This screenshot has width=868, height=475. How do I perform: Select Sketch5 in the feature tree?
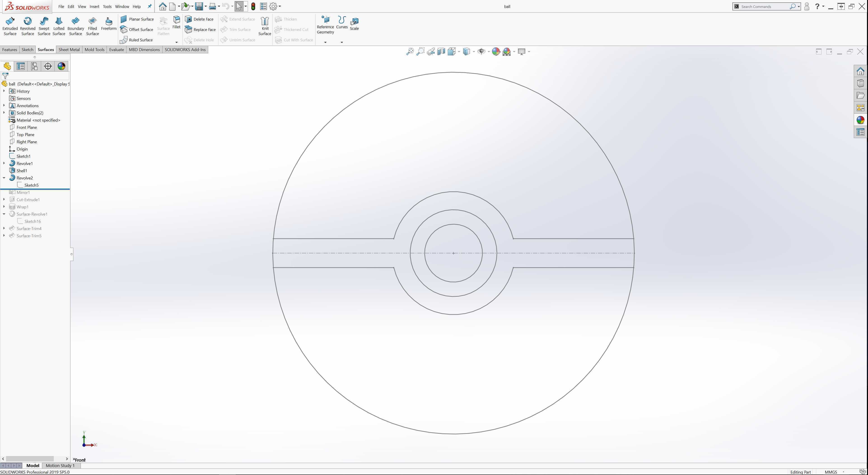31,185
